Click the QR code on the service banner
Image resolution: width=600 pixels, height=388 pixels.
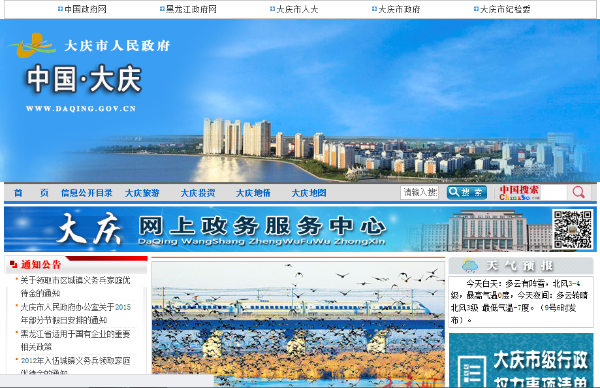point(573,230)
